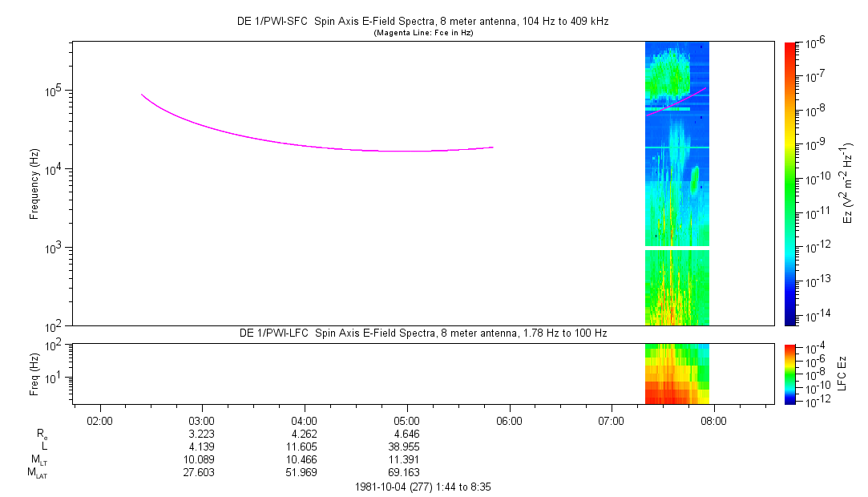Select the 03:00 time axis tick label
Viewport: 868px width, 497px height.
point(201,419)
